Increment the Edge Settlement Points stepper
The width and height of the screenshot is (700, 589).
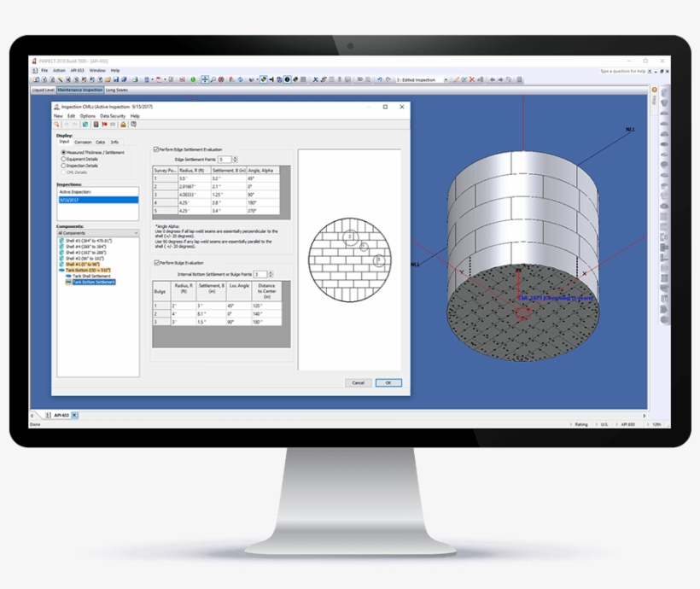coord(236,157)
